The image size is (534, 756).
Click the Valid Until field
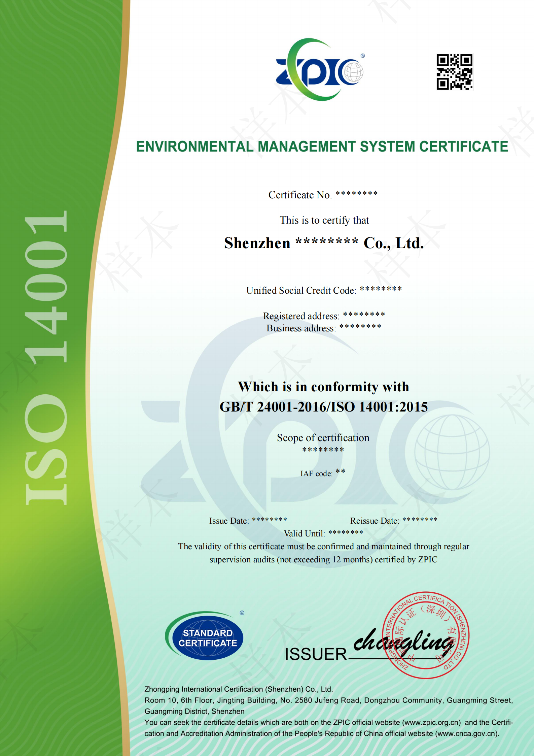point(323,533)
